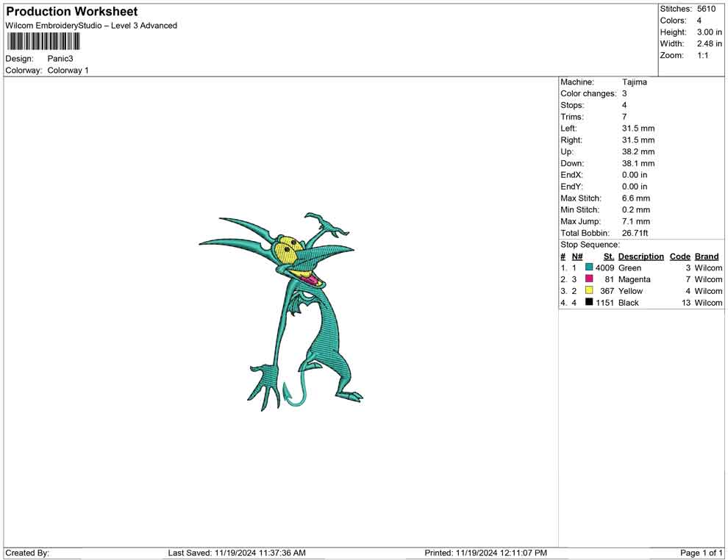This screenshot has width=728, height=560.
Task: Click the Description column header
Action: pyautogui.click(x=640, y=256)
